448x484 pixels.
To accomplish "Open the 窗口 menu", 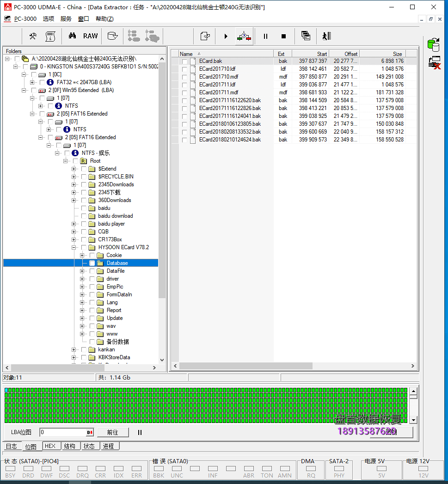I will click(x=83, y=19).
